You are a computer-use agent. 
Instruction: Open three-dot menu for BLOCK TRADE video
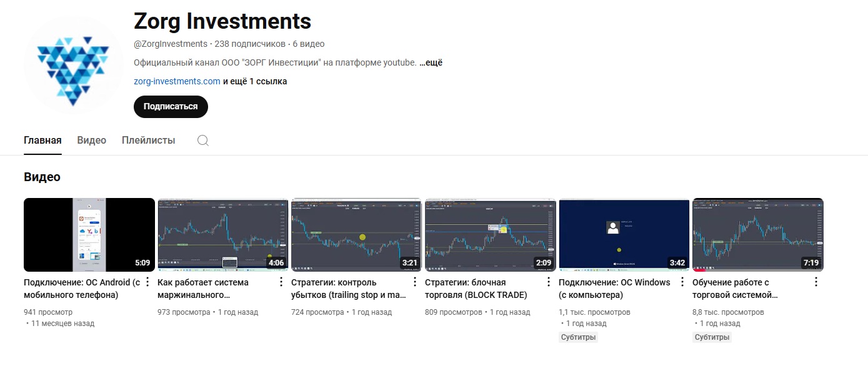[x=549, y=282]
